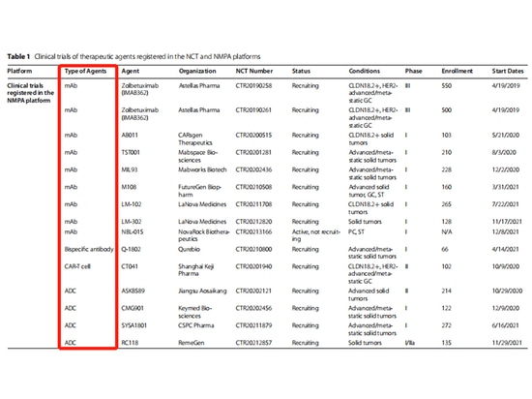Select agent name CMG901
The image size is (532, 399).
click(133, 308)
